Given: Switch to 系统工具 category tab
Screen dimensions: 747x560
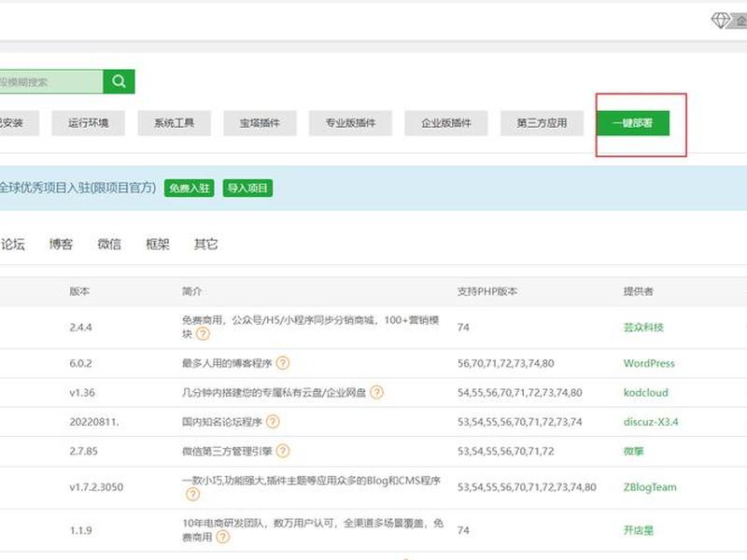Looking at the screenshot, I should (x=174, y=123).
